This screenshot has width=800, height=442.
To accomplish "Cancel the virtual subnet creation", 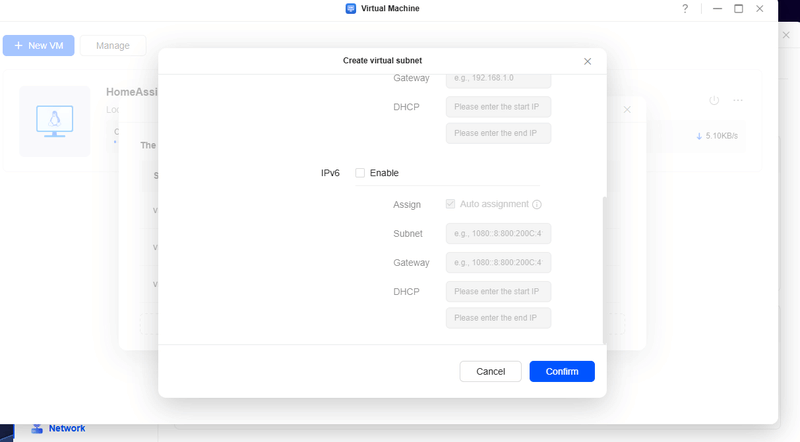I will pos(490,371).
